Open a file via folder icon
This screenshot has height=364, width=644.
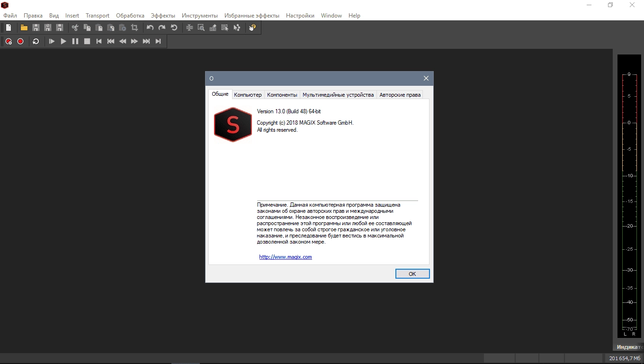(24, 27)
